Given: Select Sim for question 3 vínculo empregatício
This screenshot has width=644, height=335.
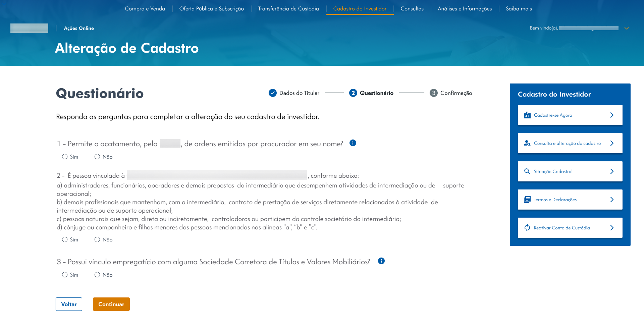Looking at the screenshot, I should coord(65,275).
